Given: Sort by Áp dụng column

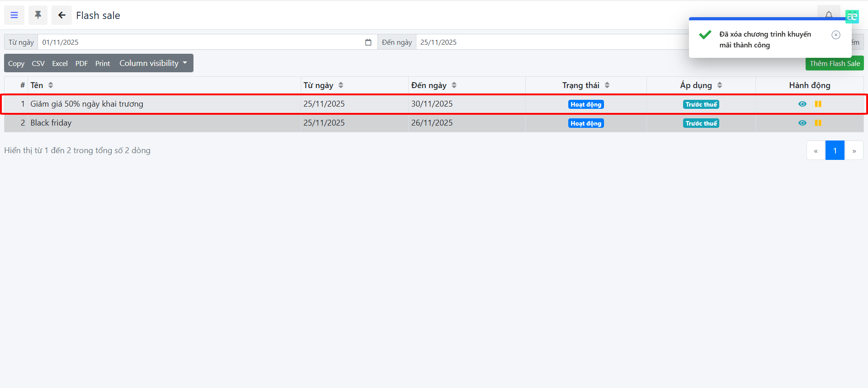Looking at the screenshot, I should point(719,85).
